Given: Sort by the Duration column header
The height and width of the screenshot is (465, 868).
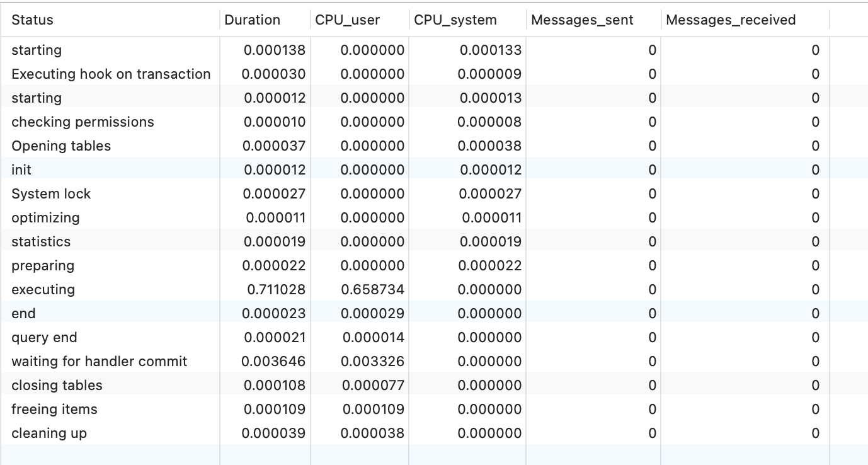Looking at the screenshot, I should 252,20.
